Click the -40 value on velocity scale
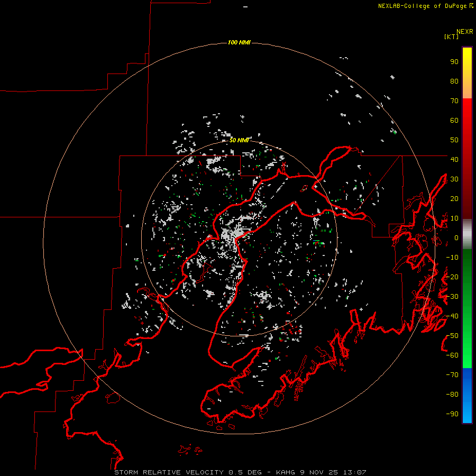The width and height of the screenshot is (476, 476). [x=452, y=316]
